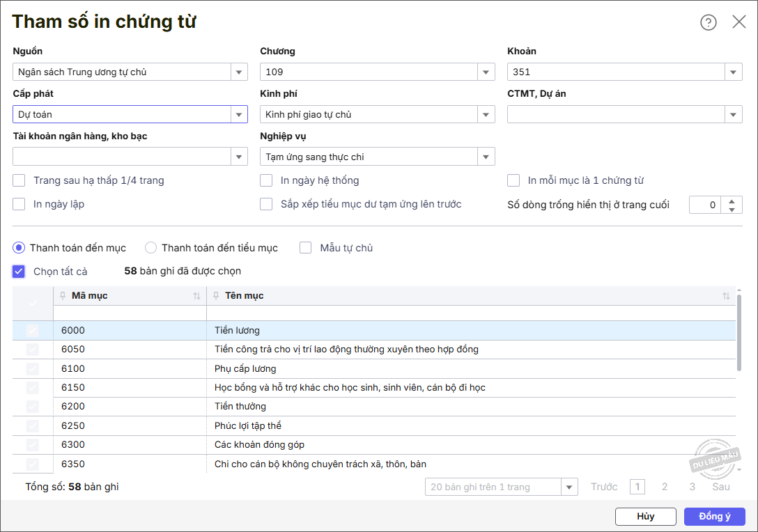Click the Hủy button

(645, 517)
